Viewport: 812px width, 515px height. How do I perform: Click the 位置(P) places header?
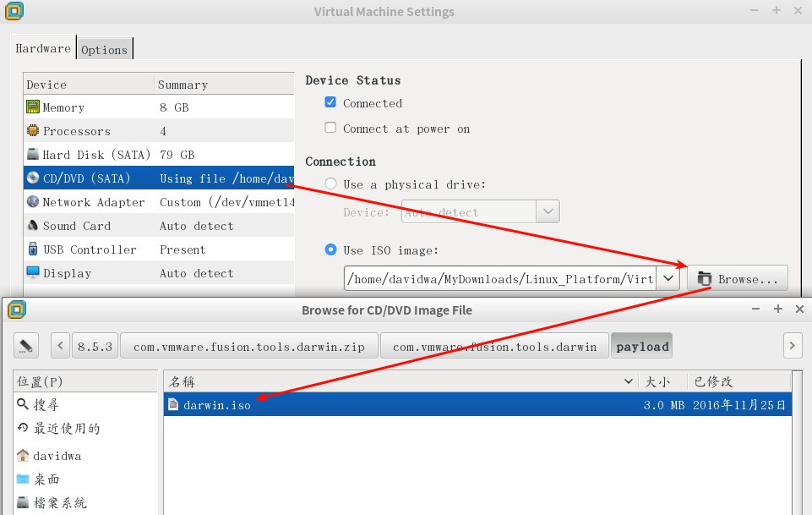point(85,382)
